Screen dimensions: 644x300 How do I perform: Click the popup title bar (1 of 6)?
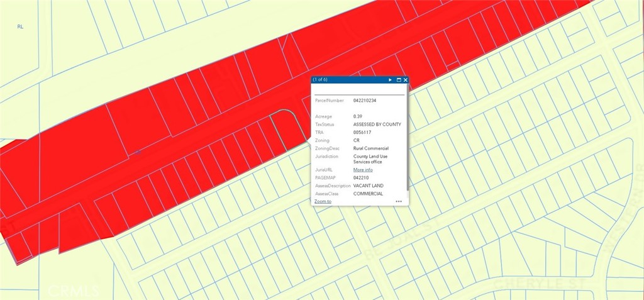[x=346, y=80]
